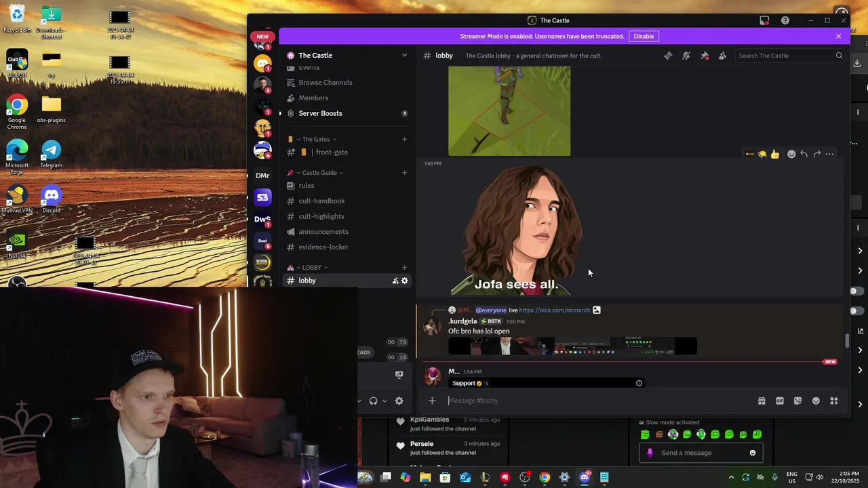Viewport: 868px width, 488px height.
Task: Reply to message with the left arrow
Action: (804, 155)
